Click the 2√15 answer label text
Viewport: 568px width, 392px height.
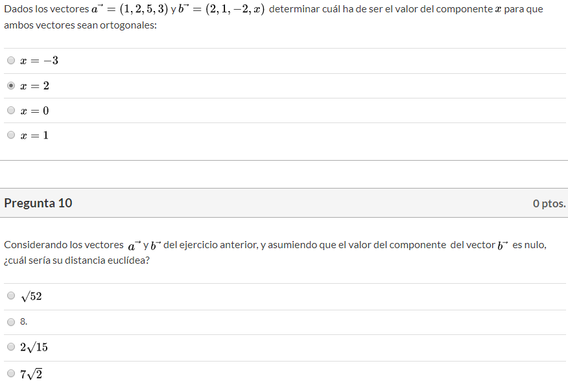(34, 347)
